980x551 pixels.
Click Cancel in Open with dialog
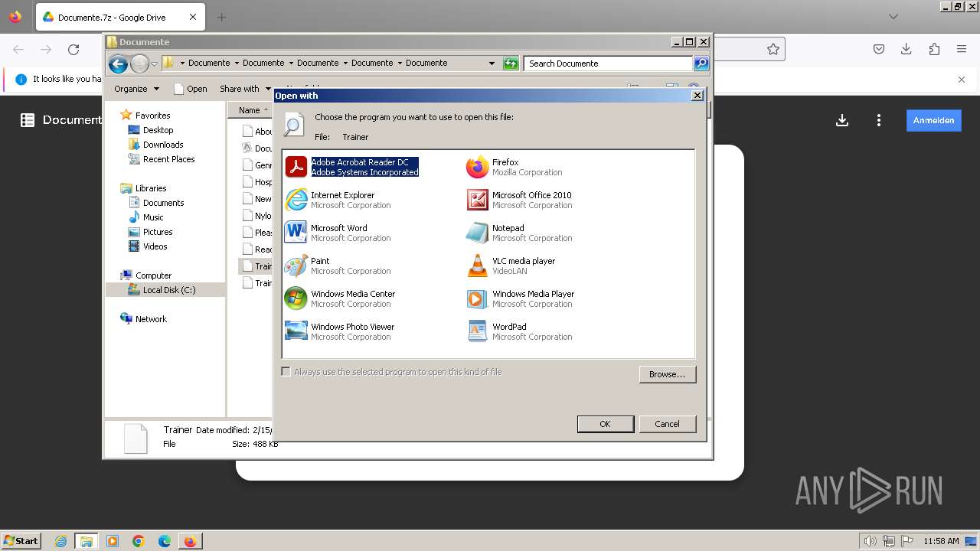click(x=667, y=424)
